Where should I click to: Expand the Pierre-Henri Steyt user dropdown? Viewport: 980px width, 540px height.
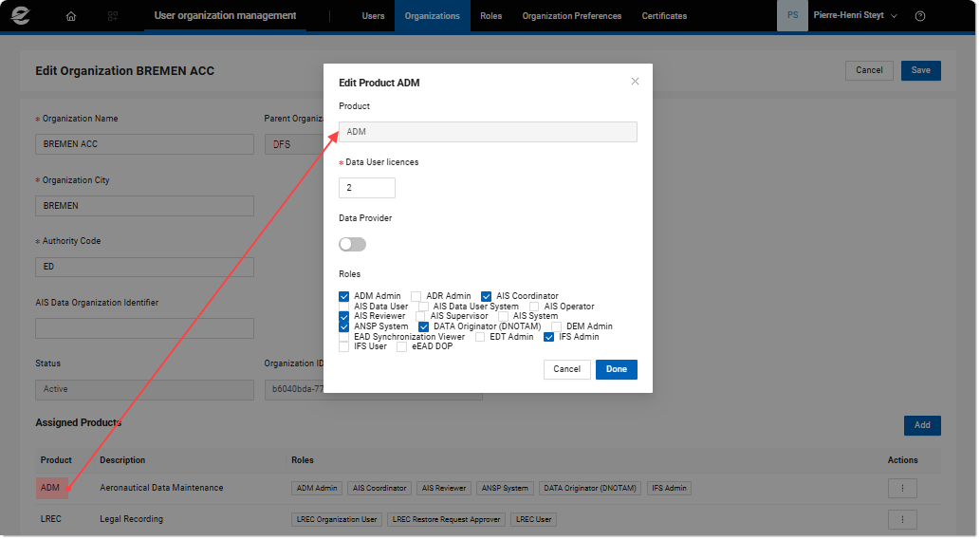pyautogui.click(x=855, y=16)
